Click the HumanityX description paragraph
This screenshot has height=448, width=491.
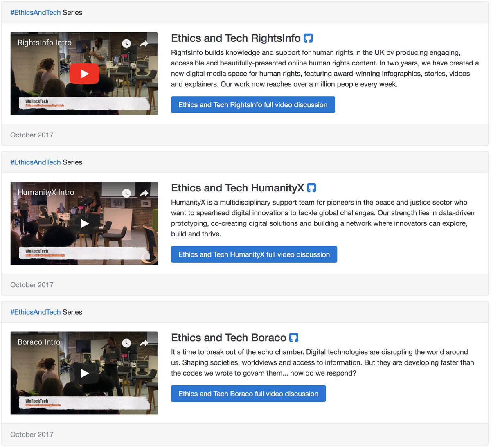click(x=323, y=218)
